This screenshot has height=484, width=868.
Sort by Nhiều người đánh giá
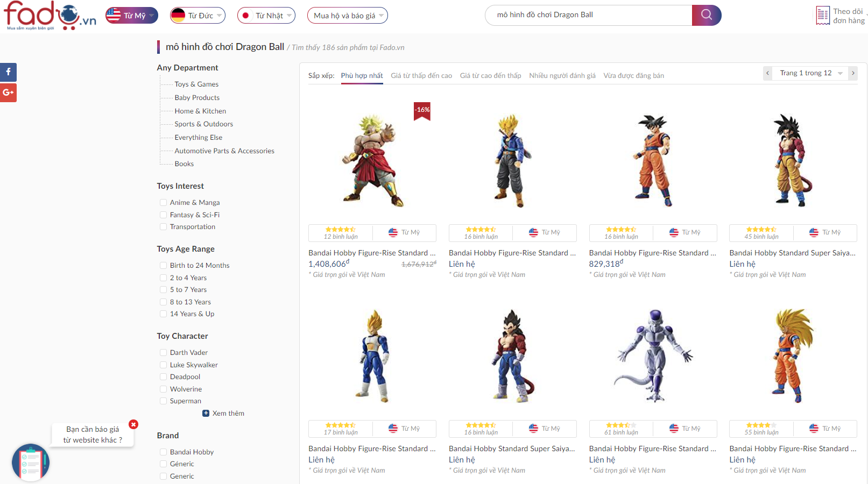pyautogui.click(x=562, y=76)
